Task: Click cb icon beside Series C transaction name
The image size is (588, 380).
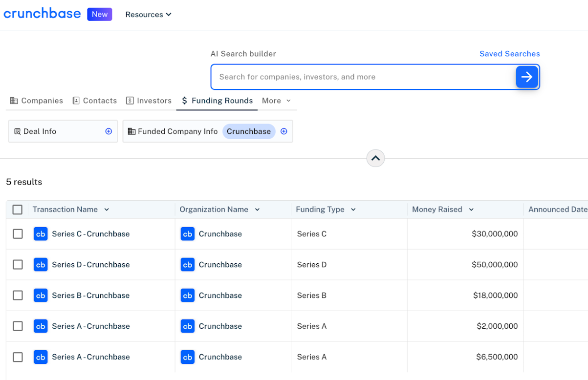Action: [x=41, y=234]
